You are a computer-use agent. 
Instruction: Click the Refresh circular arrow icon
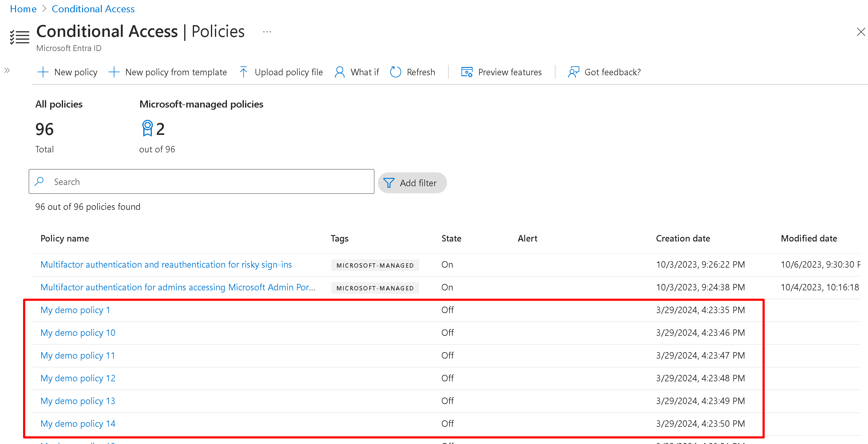[x=395, y=72]
